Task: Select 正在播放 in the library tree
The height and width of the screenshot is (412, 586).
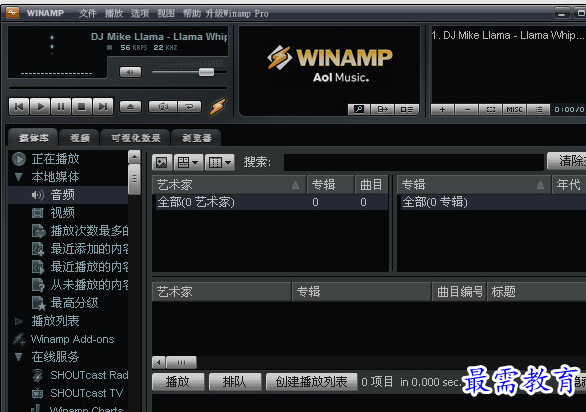Action: pyautogui.click(x=55, y=159)
